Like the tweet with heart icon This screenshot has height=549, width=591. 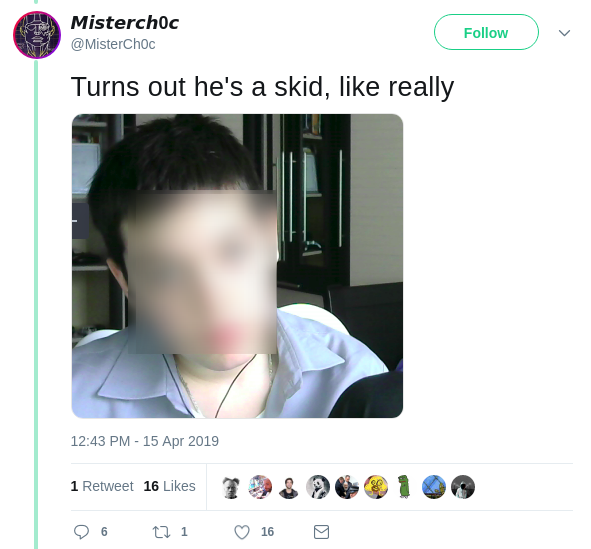click(242, 532)
